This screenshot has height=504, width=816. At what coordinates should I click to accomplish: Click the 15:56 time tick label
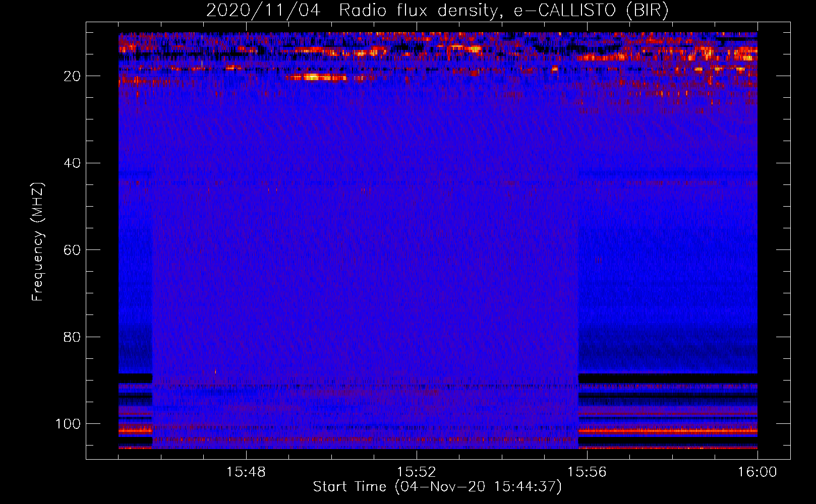coord(587,472)
